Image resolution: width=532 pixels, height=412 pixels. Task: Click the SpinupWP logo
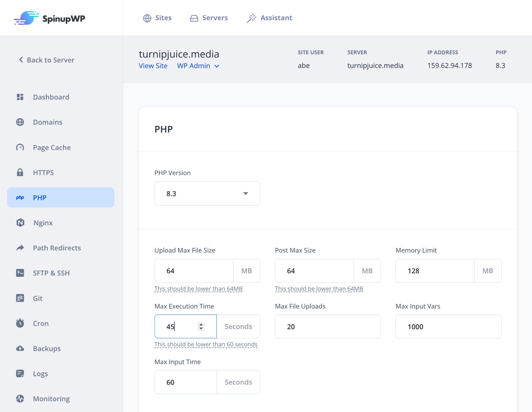pyautogui.click(x=49, y=18)
